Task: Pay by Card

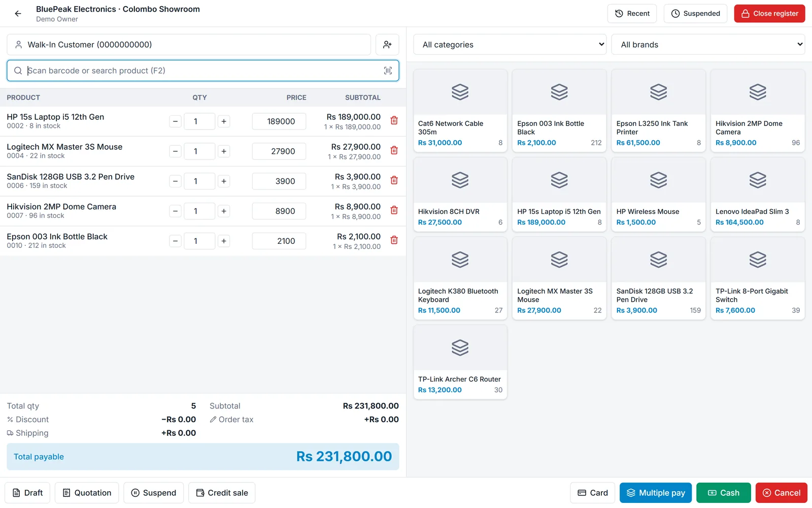Action: point(592,493)
